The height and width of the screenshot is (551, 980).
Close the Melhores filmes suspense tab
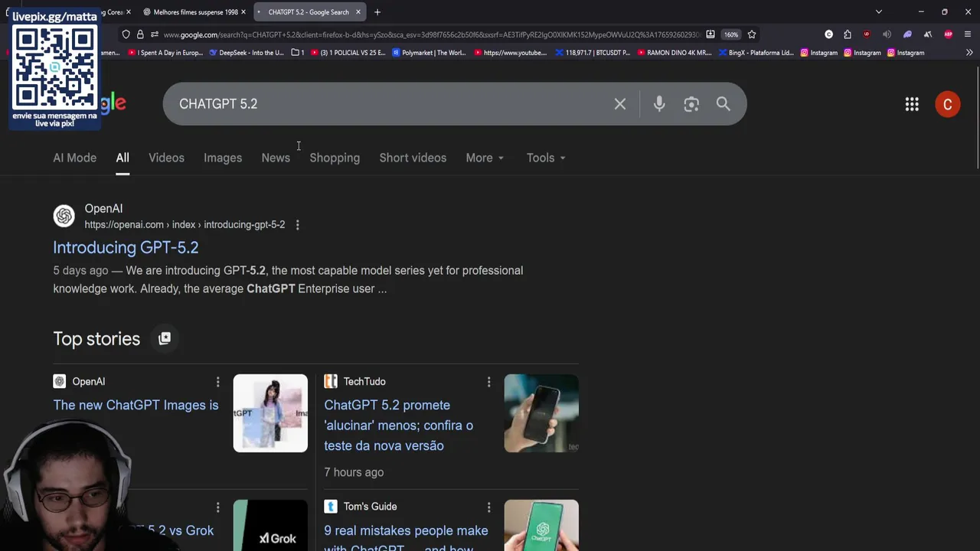pos(243,12)
